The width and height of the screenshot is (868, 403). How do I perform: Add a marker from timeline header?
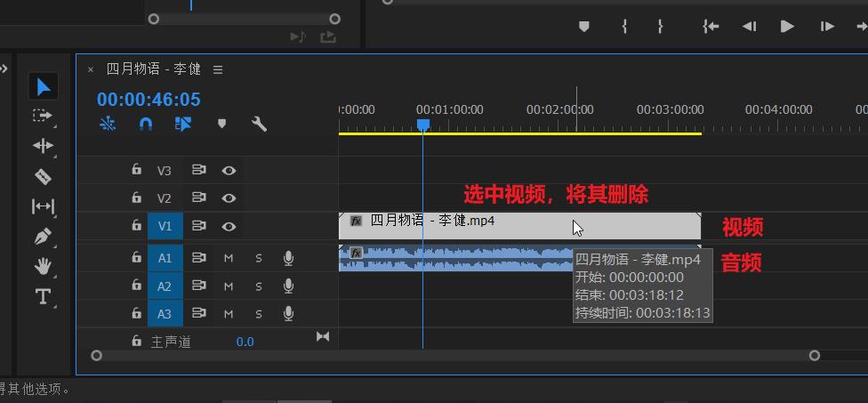221,124
